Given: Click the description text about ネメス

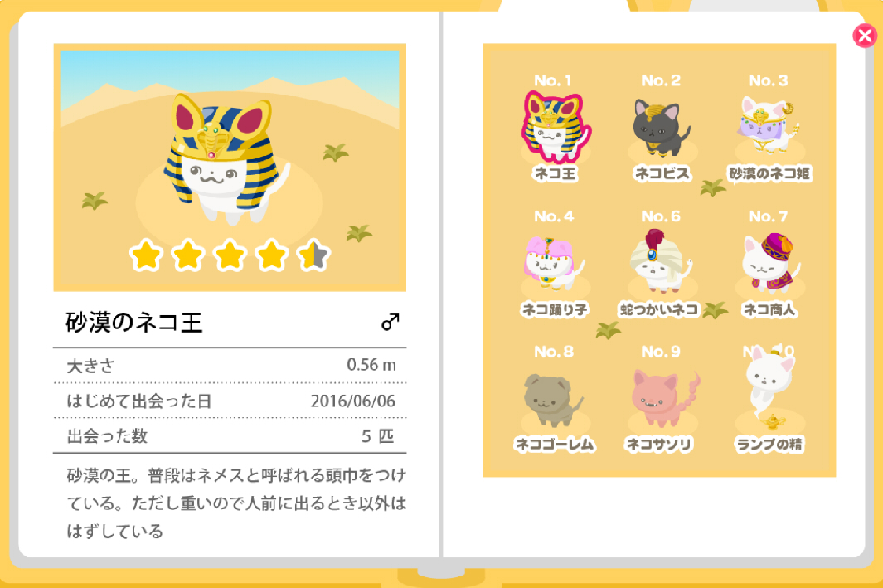Looking at the screenshot, I should pyautogui.click(x=236, y=503).
